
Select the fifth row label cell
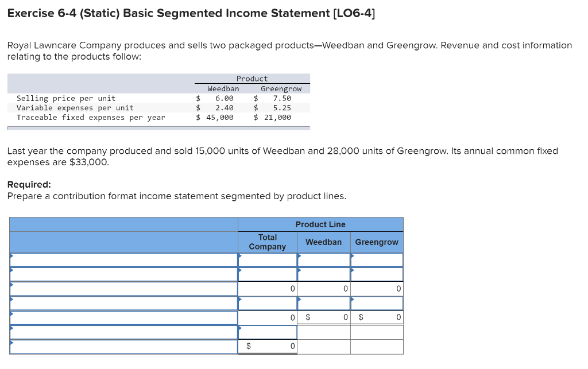click(123, 317)
